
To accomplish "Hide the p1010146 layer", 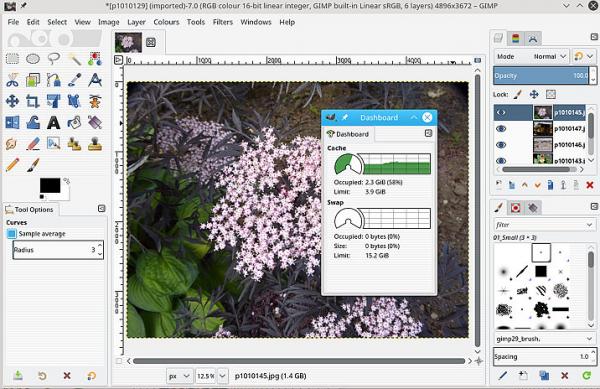I will (x=501, y=145).
